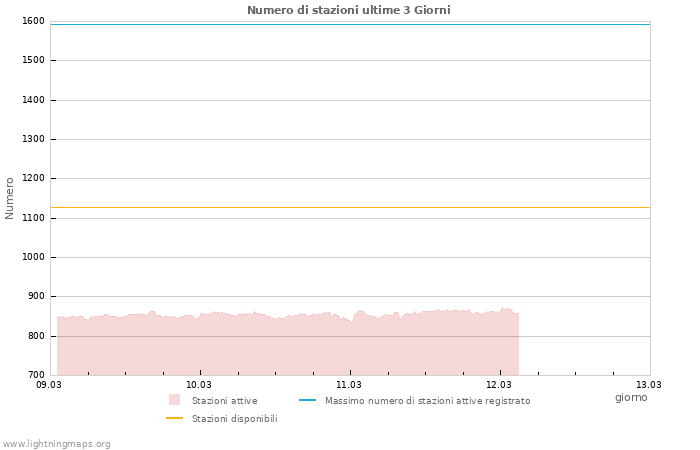Image resolution: width=700 pixels, height=450 pixels.
Task: Select the 'Stazioni disponibili' legend label
Action: coord(234,419)
